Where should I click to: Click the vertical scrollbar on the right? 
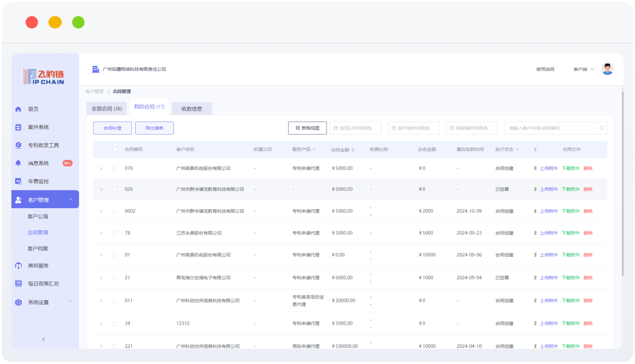pos(622,183)
